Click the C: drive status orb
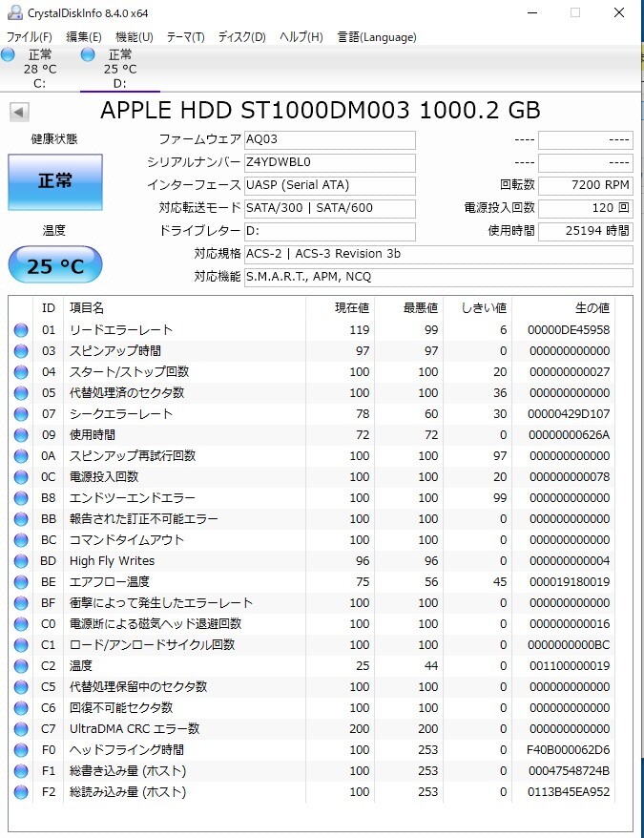The width and height of the screenshot is (644, 838). point(8,54)
